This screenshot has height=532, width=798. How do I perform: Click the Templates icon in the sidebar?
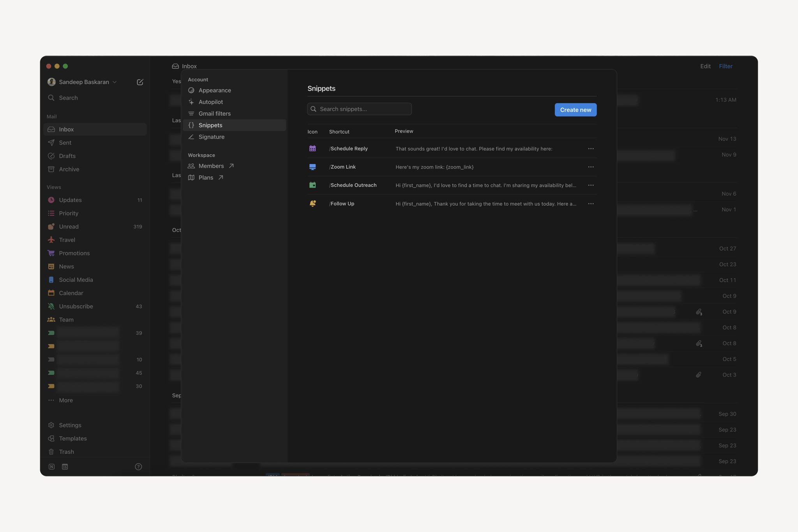click(51, 438)
